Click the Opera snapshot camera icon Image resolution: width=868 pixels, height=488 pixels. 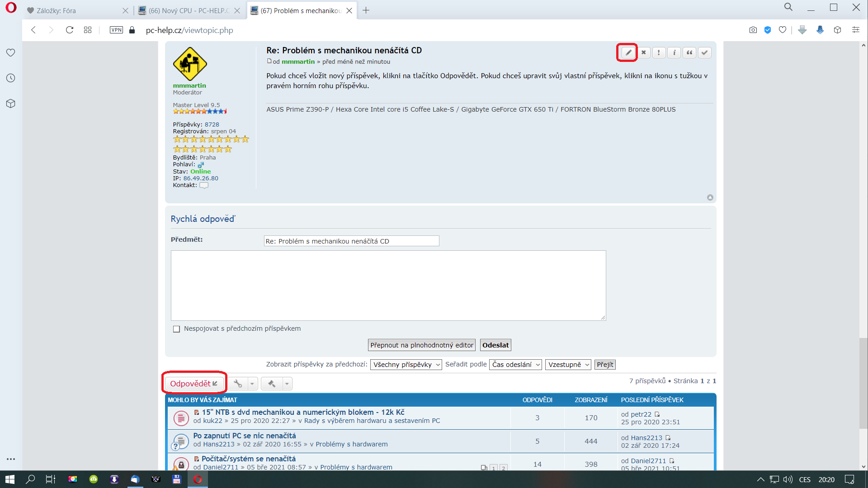coord(753,30)
